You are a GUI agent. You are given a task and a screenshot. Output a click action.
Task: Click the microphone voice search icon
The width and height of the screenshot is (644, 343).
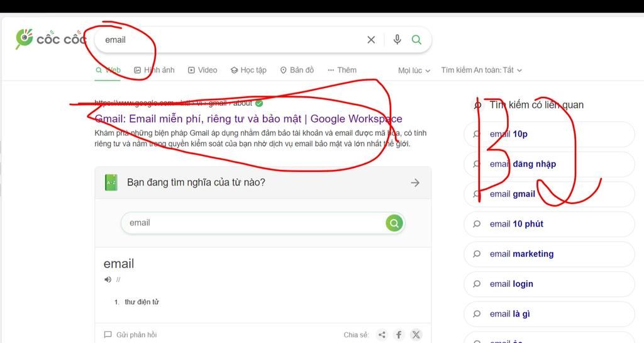tap(397, 40)
